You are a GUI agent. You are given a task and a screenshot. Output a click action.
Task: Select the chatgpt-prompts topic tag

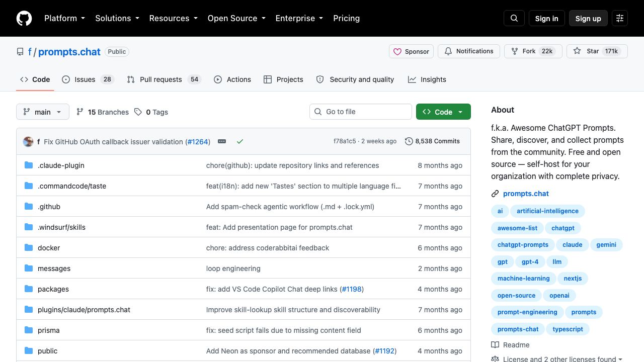(523, 245)
